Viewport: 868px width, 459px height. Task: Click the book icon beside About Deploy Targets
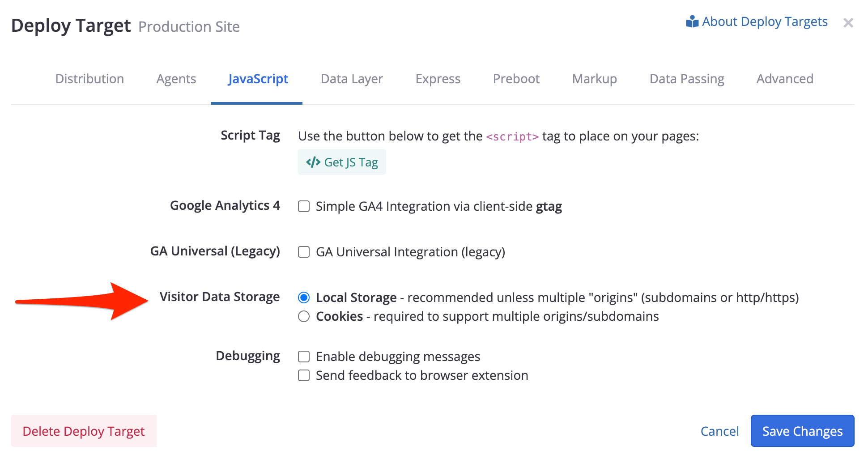coord(692,21)
